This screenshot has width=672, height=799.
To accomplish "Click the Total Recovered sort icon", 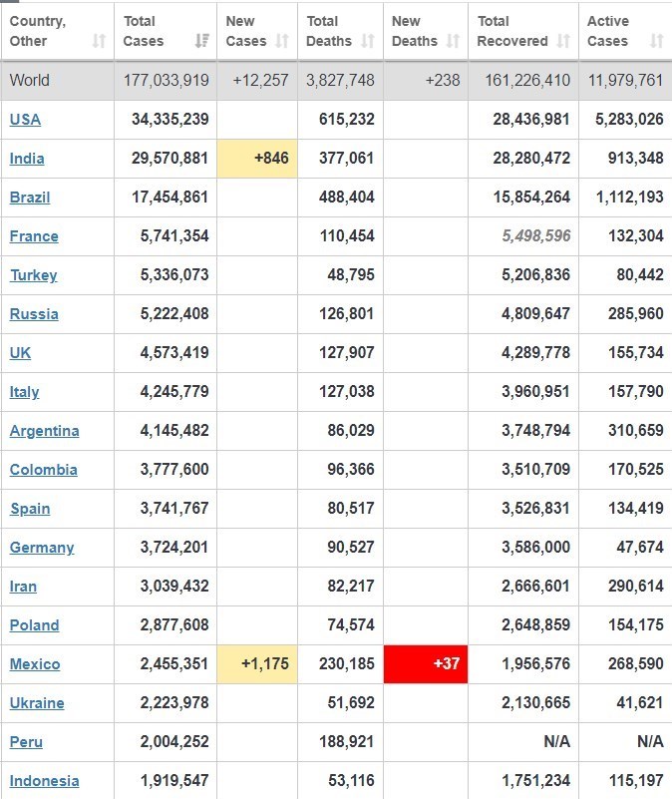I will [563, 41].
